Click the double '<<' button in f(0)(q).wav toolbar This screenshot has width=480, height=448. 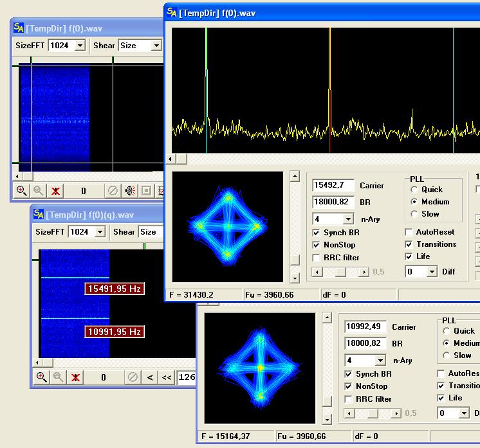(x=167, y=377)
